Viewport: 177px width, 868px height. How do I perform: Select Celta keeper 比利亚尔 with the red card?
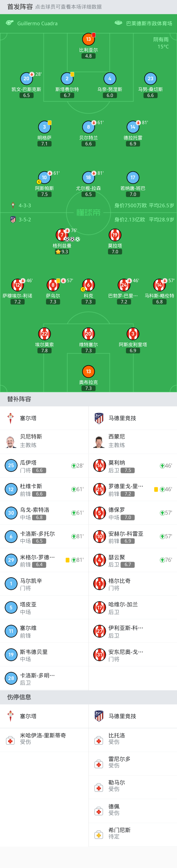pyautogui.click(x=88, y=39)
